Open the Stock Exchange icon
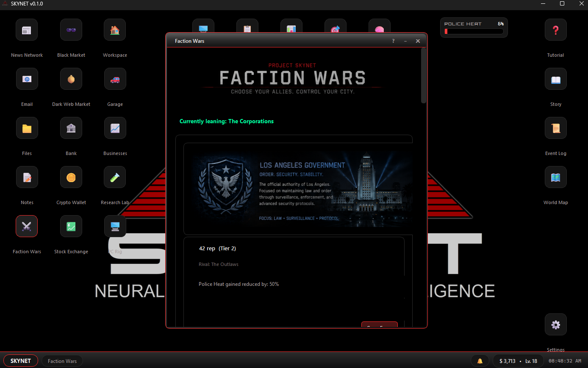The width and height of the screenshot is (588, 368). (x=71, y=227)
